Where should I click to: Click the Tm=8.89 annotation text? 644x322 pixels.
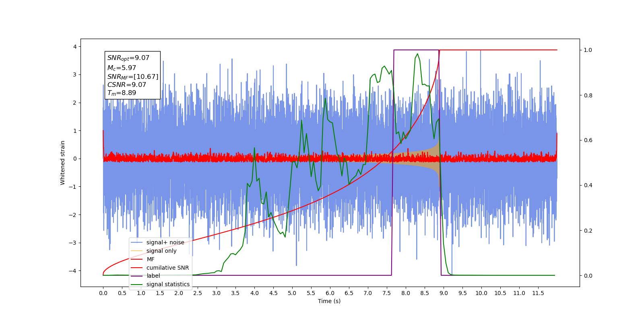tap(122, 93)
